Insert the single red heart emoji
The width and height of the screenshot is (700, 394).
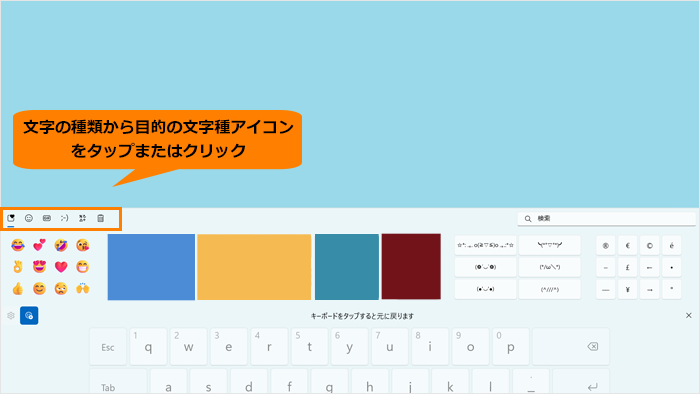point(61,267)
